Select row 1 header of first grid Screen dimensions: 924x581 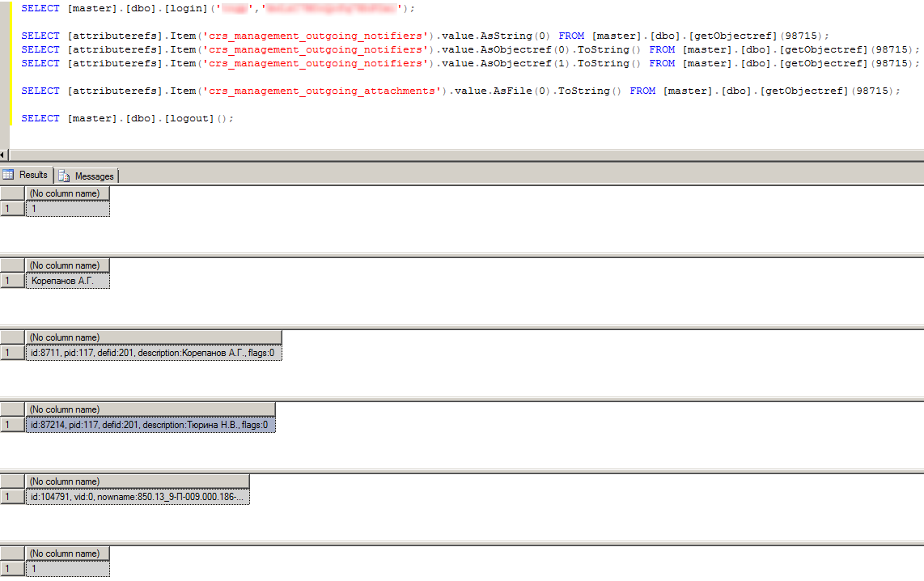(x=12, y=209)
